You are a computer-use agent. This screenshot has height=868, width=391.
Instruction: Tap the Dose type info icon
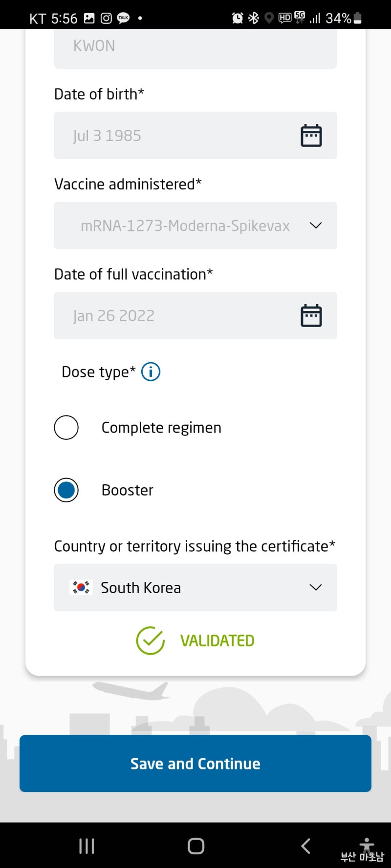(x=151, y=372)
